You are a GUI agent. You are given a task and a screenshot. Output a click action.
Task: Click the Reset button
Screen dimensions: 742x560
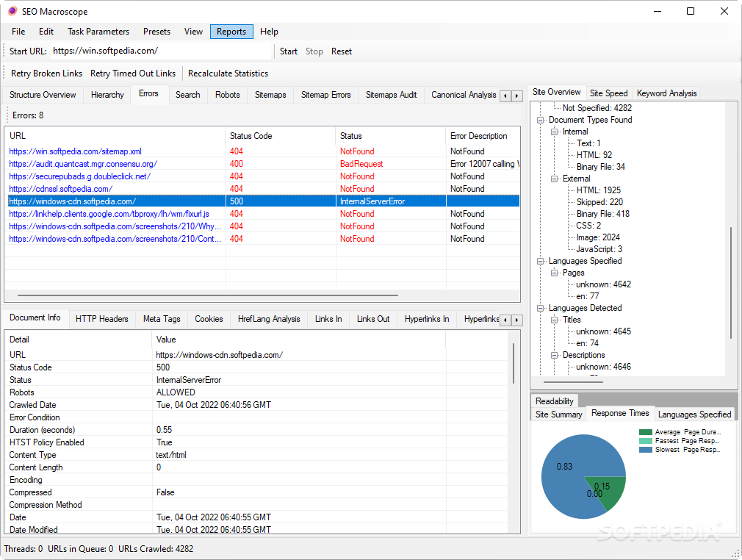tap(342, 51)
